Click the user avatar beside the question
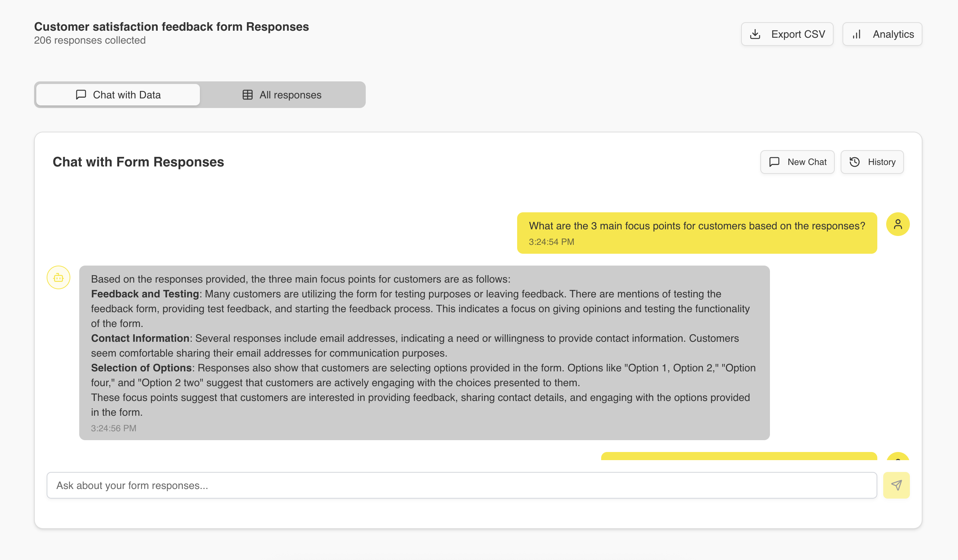This screenshot has height=560, width=958. tap(898, 224)
